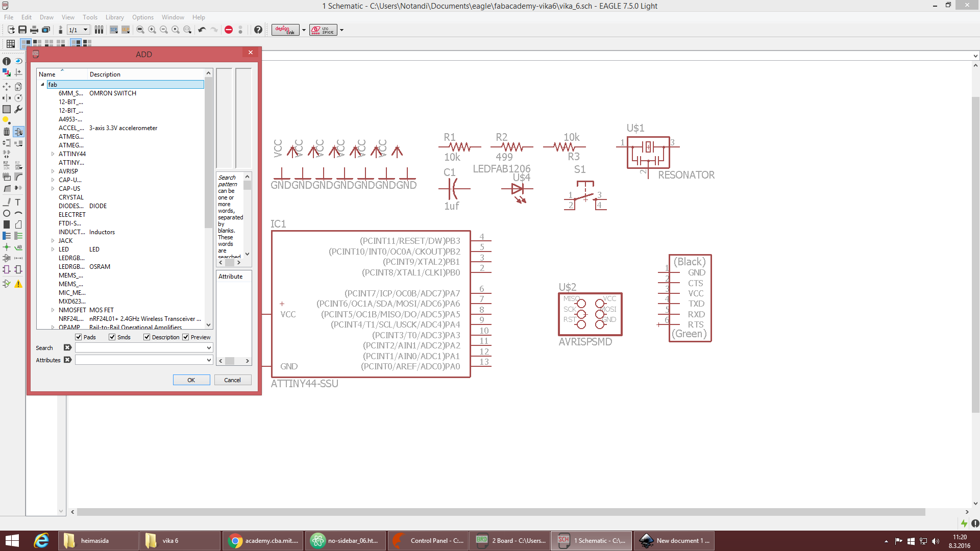Open the Library menu
The width and height of the screenshot is (980, 551).
(114, 17)
